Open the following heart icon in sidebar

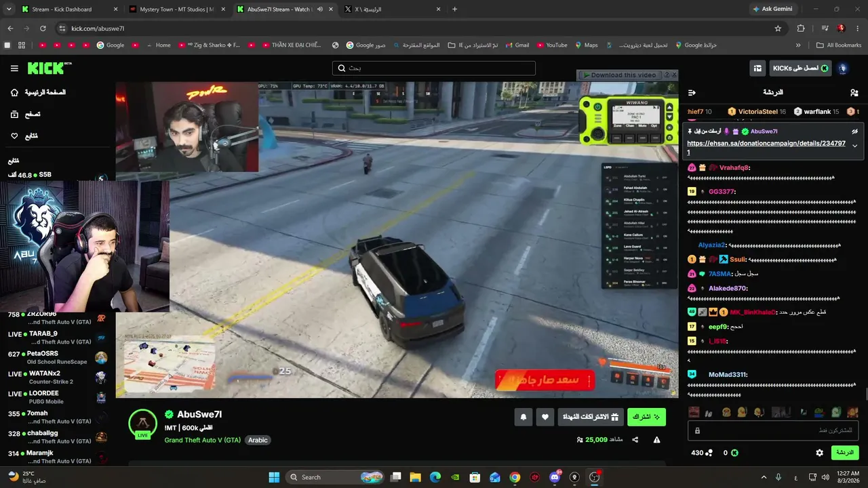click(14, 136)
